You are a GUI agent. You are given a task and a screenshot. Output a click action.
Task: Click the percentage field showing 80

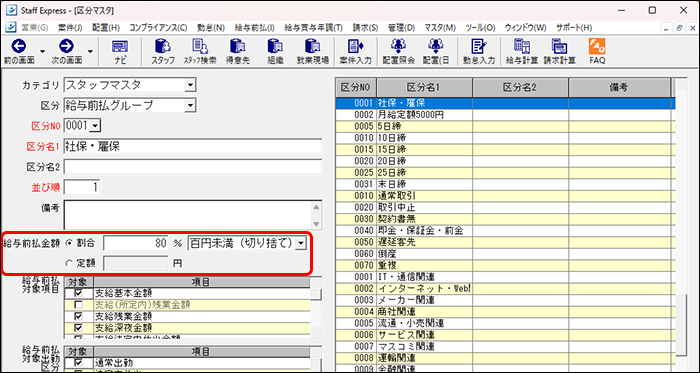tap(136, 243)
